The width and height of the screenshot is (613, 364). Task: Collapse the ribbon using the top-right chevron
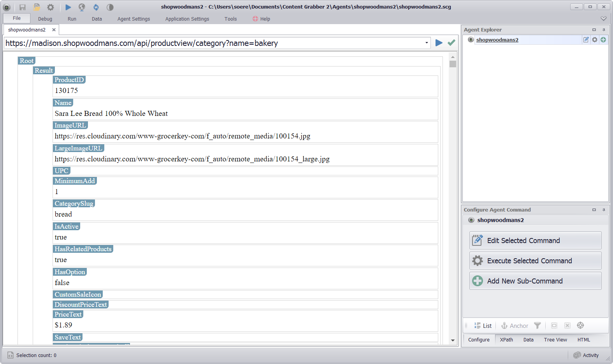tap(603, 19)
